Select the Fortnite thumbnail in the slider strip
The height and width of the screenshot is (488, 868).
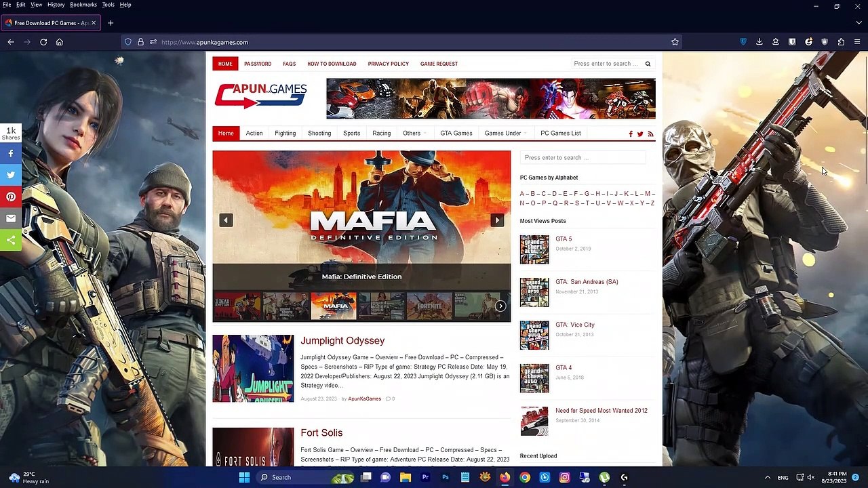(x=429, y=306)
